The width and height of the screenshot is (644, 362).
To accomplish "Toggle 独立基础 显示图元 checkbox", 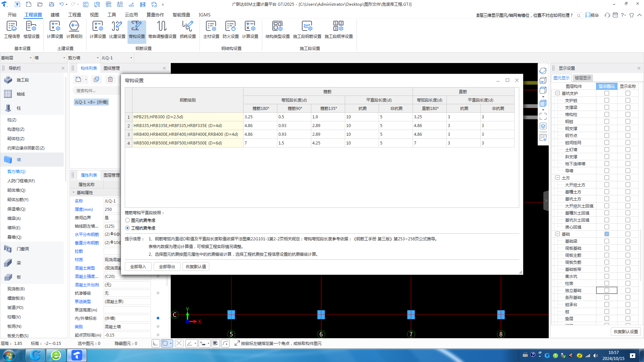I will pyautogui.click(x=606, y=291).
